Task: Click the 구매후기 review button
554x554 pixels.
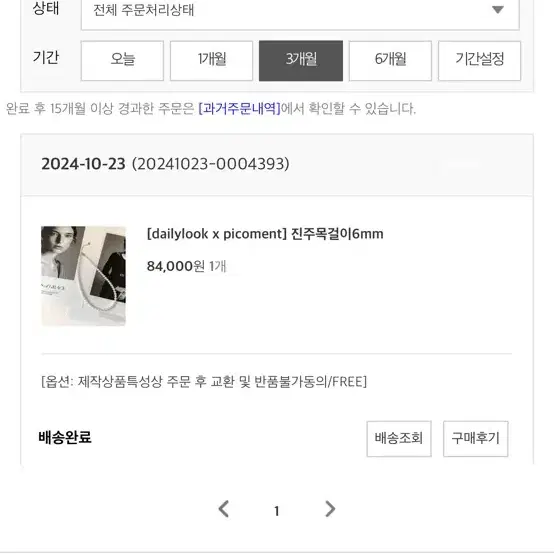Action: tap(476, 438)
